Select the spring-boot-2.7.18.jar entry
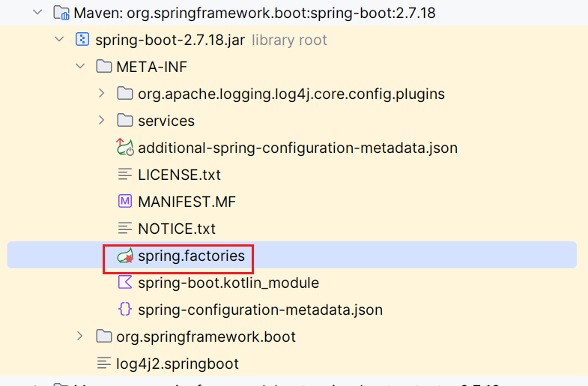This screenshot has width=588, height=386. [170, 40]
